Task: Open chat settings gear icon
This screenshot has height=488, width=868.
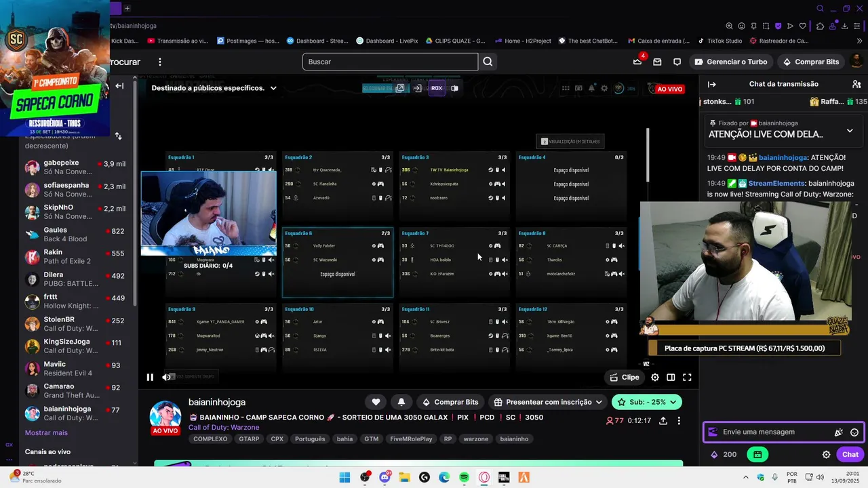Action: click(826, 455)
